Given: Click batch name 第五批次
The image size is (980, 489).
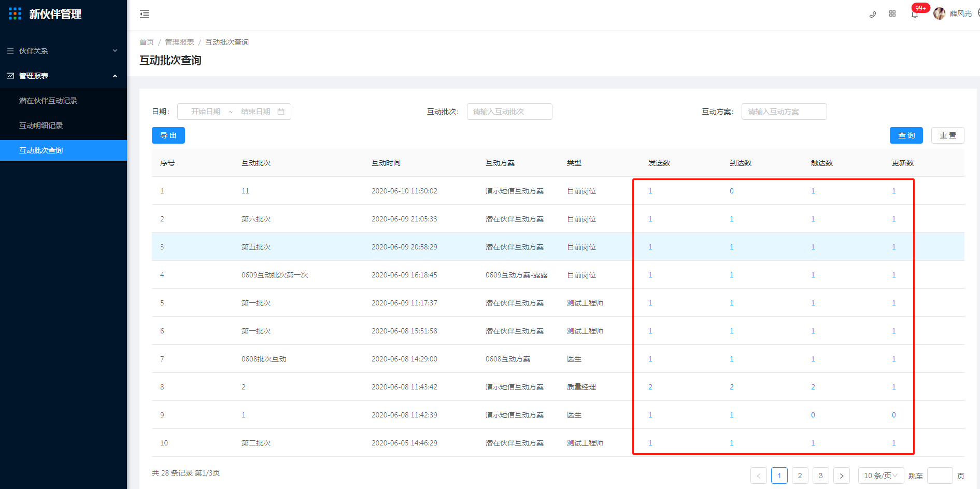Looking at the screenshot, I should [256, 247].
